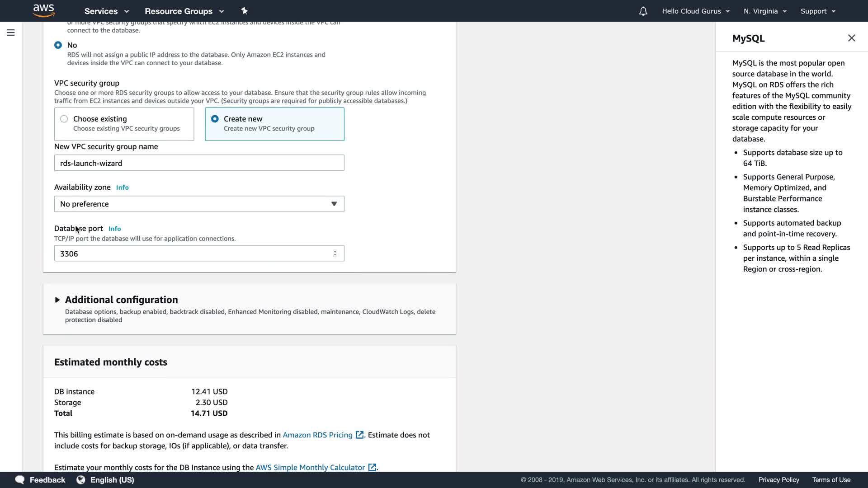Select Create new VPC security group
The image size is (868, 488).
(215, 119)
